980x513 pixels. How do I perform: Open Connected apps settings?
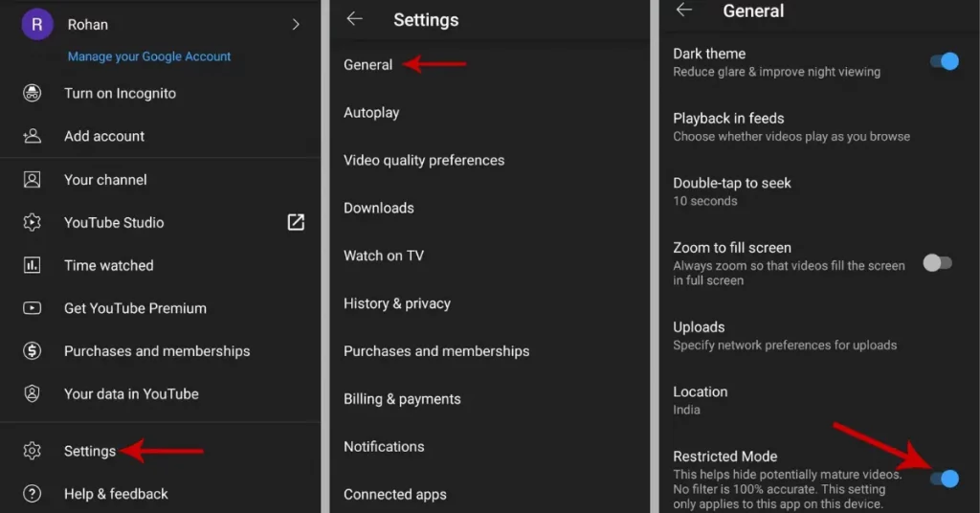pyautogui.click(x=395, y=494)
